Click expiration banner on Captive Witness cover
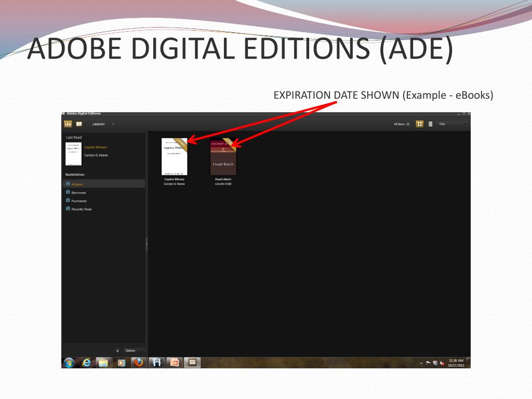Image resolution: width=532 pixels, height=399 pixels. pos(180,144)
